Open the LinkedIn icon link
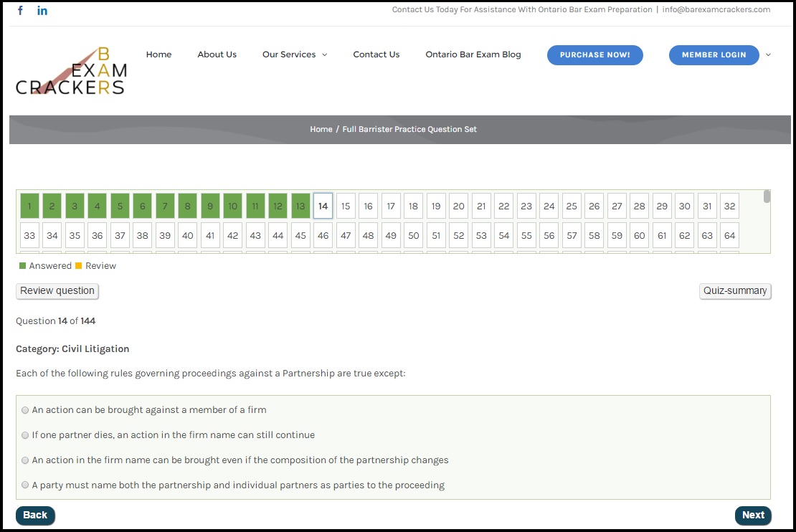 [x=42, y=11]
